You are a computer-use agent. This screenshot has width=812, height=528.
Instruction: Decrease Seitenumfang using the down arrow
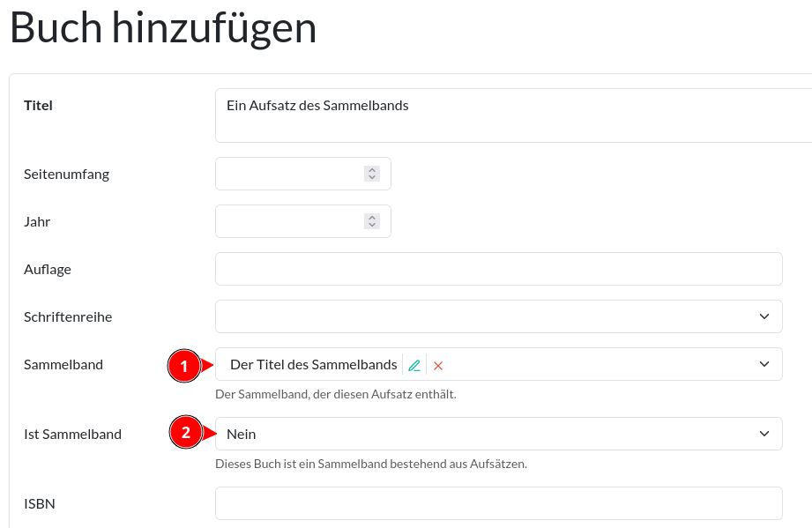coord(372,177)
